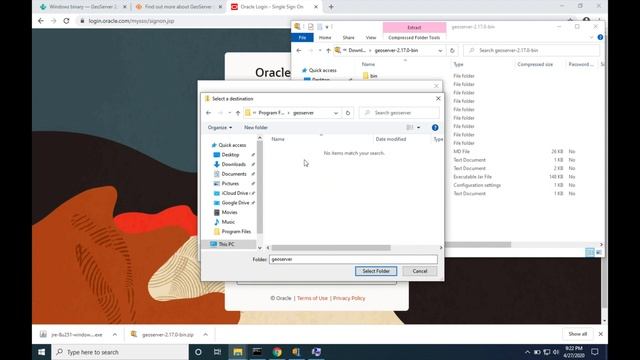Click the Windows Start button
This screenshot has height=360, width=640.
[x=42, y=352]
